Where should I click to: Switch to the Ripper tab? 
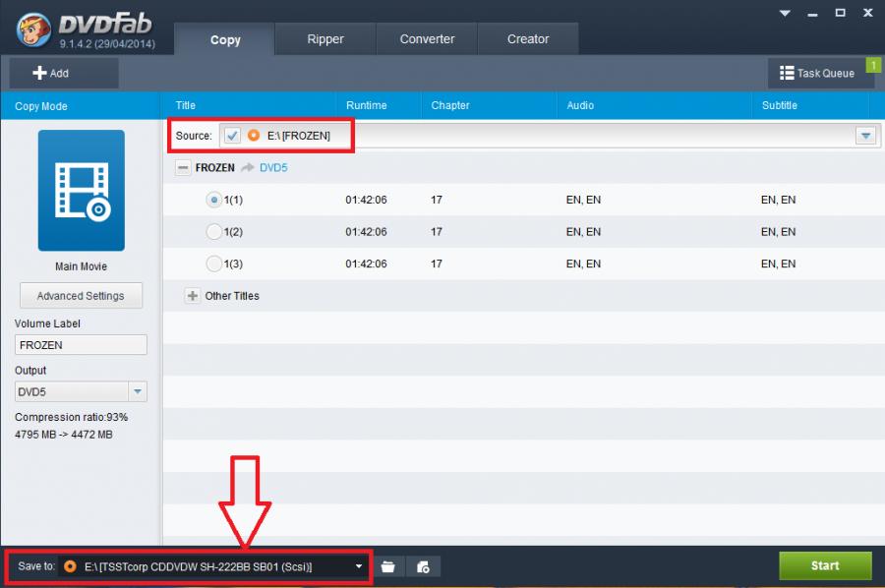(325, 39)
